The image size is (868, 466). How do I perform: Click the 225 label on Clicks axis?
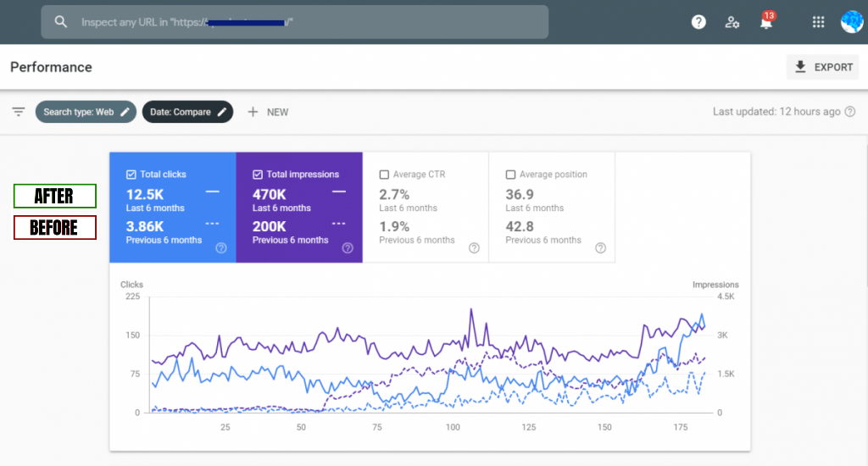coord(133,297)
